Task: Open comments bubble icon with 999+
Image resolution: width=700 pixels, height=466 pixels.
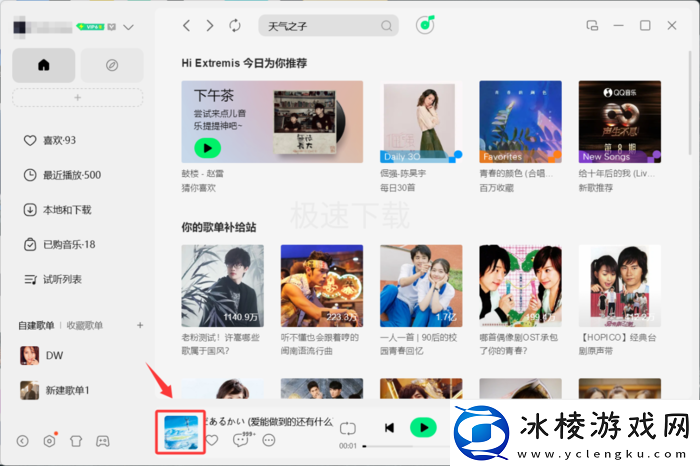Action: [242, 440]
